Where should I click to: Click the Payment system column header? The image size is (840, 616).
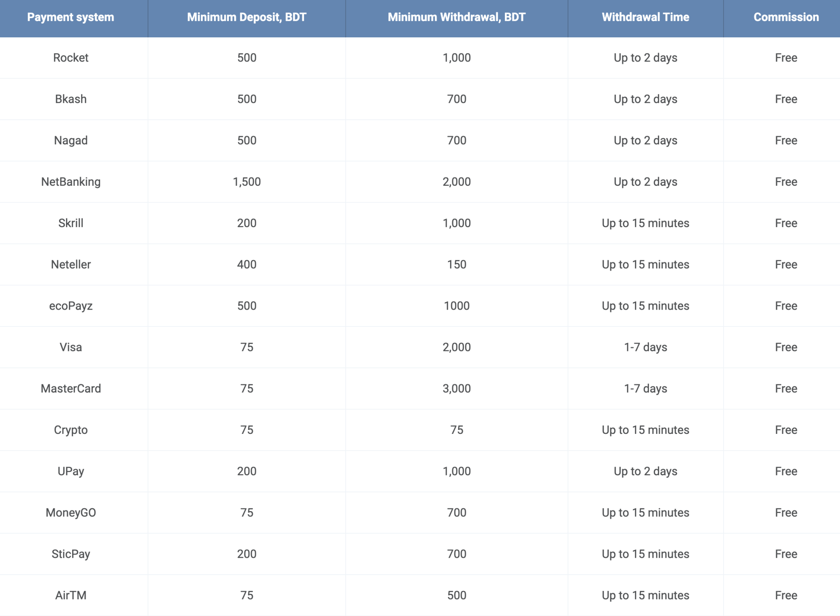pyautogui.click(x=71, y=17)
